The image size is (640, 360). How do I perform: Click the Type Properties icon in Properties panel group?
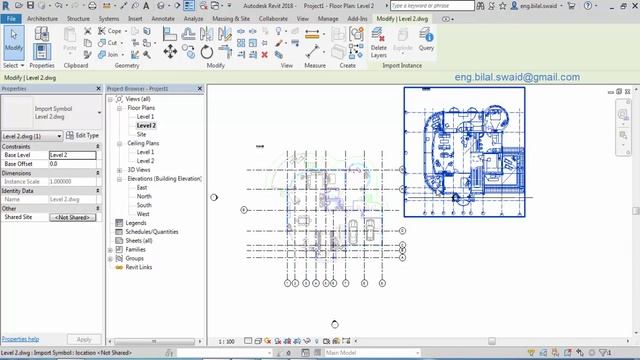(42, 33)
